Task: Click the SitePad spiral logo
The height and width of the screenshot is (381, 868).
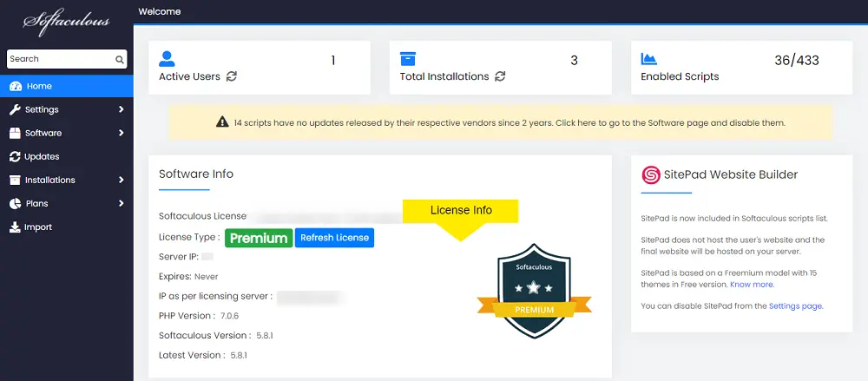Action: point(651,174)
